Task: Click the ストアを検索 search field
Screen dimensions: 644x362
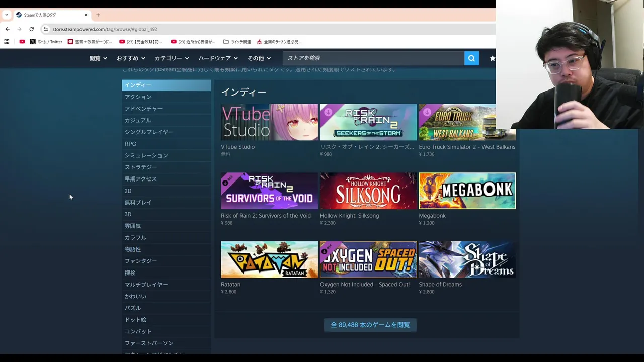Action: point(373,58)
